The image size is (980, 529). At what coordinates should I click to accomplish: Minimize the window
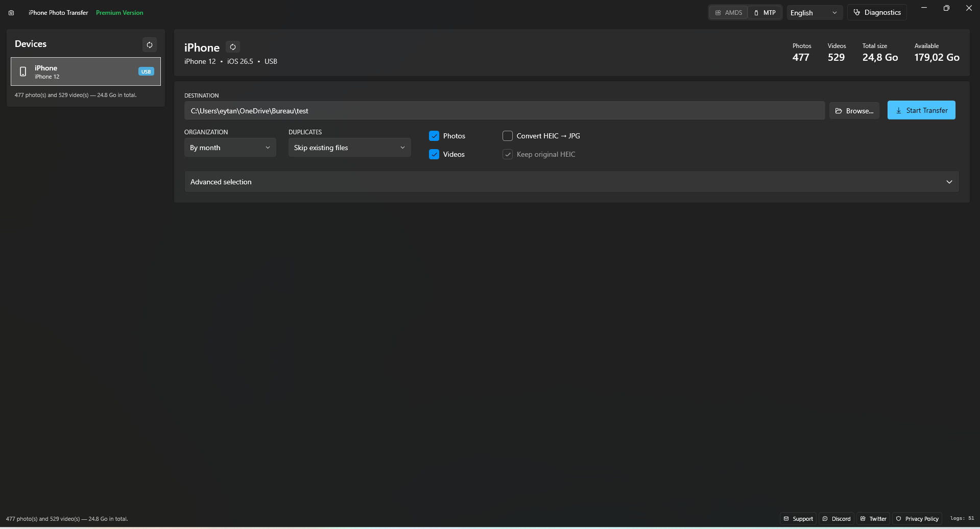(x=924, y=8)
